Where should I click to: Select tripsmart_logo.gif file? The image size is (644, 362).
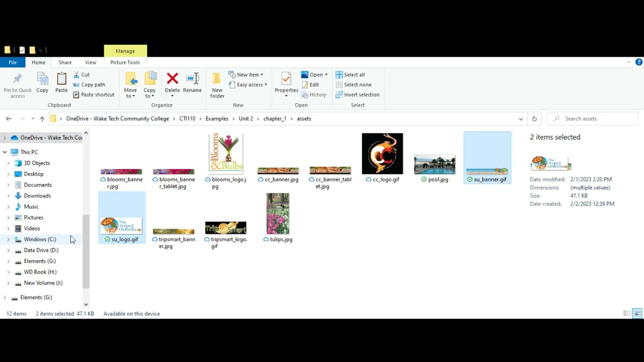coord(226,235)
